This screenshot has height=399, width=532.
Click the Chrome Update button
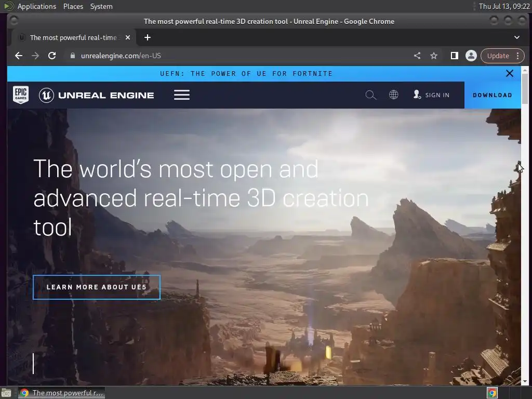(498, 56)
